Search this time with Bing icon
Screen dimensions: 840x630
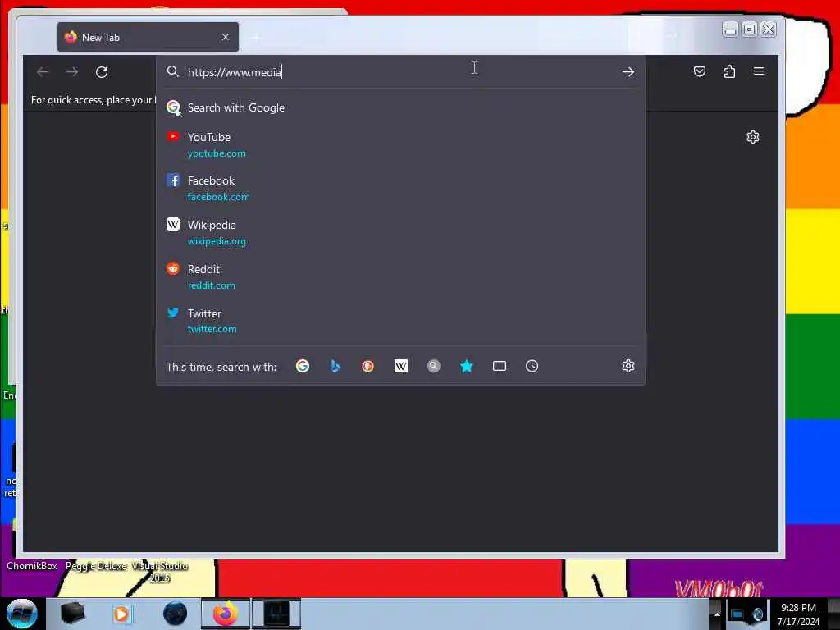tap(336, 366)
